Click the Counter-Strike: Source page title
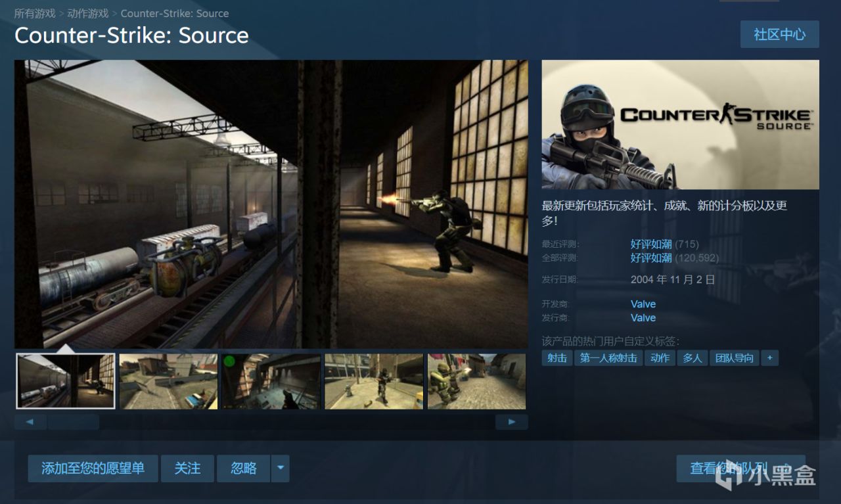Image resolution: width=841 pixels, height=504 pixels. pos(131,35)
